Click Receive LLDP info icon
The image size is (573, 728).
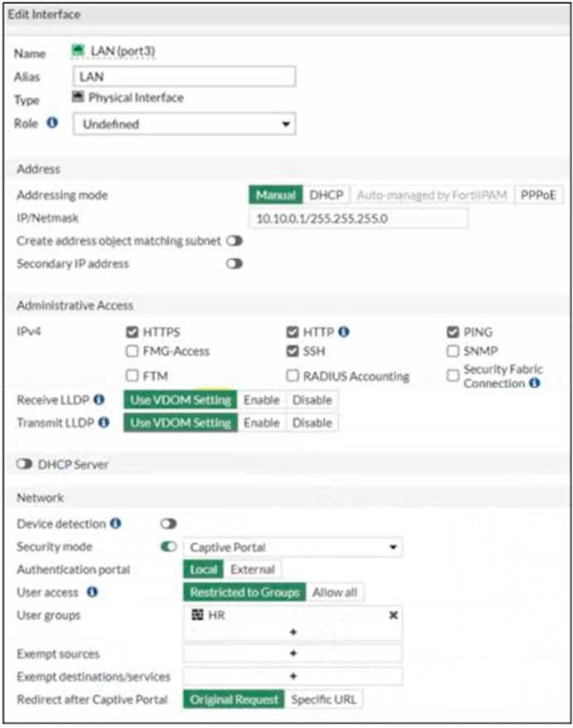(101, 400)
